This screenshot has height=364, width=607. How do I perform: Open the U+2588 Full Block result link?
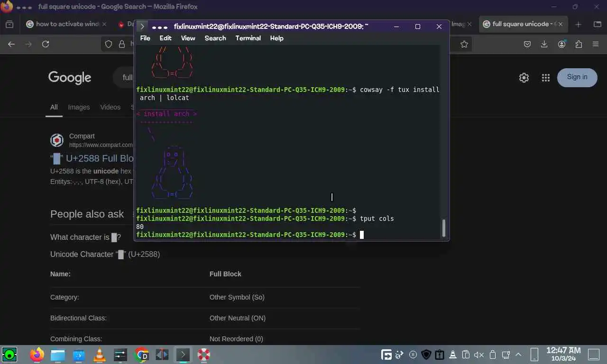(92, 158)
